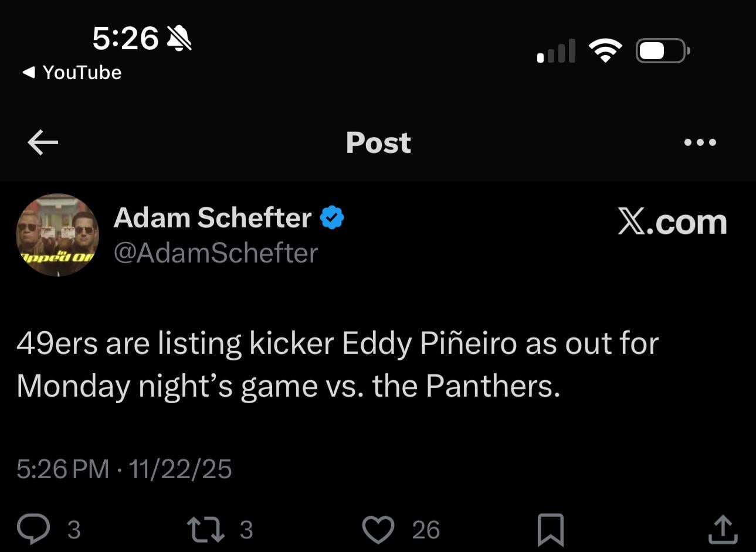This screenshot has height=552, width=756.
Task: Reply to Adam Schefter's post
Action: tap(34, 529)
